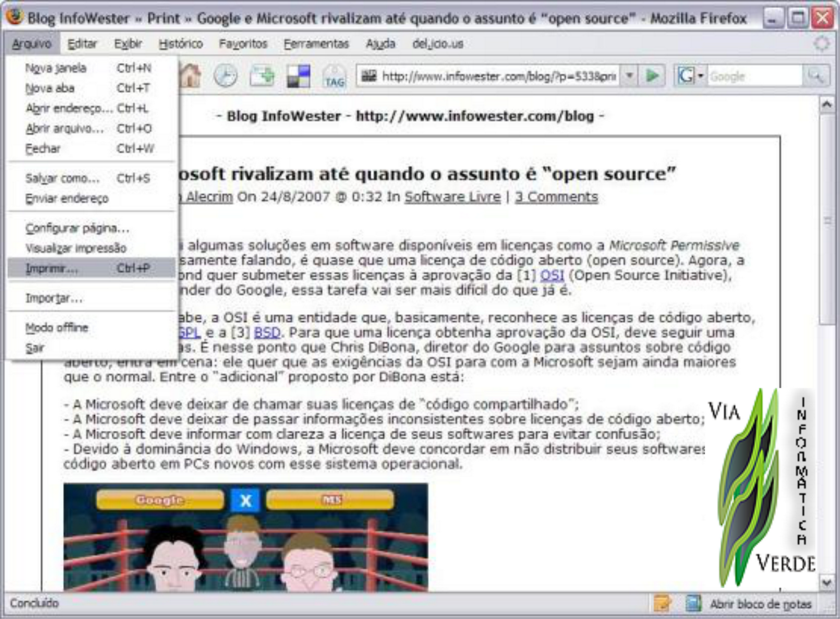Viewport: 840px width, 619px height.
Task: Open Configurar página from menu
Action: (92, 228)
